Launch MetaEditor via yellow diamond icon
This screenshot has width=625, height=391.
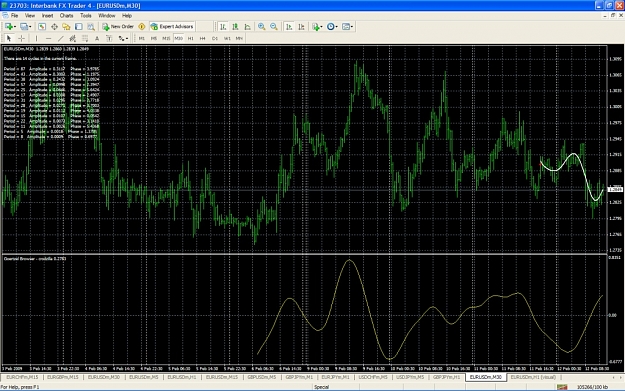[142, 27]
